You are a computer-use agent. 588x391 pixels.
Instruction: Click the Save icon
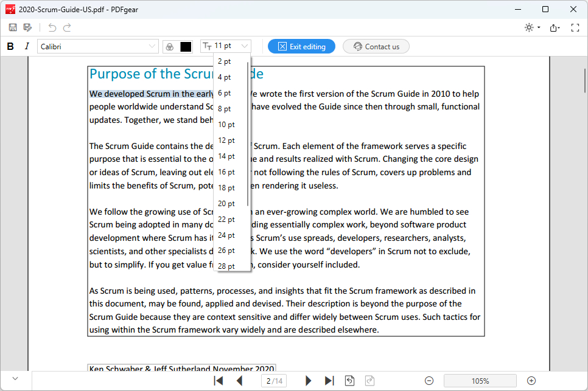[x=13, y=27]
